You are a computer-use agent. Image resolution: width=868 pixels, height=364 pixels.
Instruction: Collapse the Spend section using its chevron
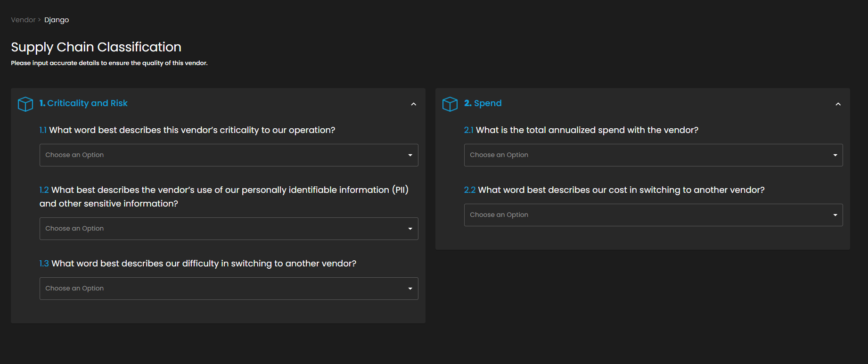click(x=838, y=104)
